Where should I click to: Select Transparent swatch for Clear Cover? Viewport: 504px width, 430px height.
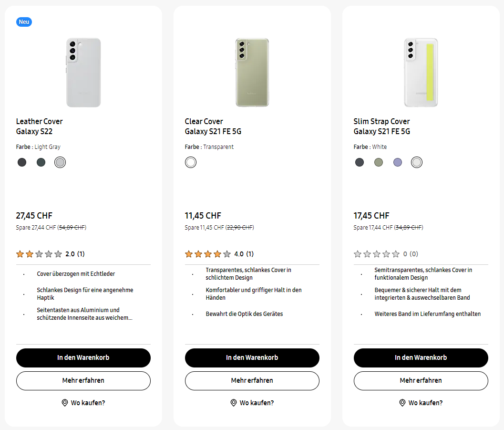191,162
